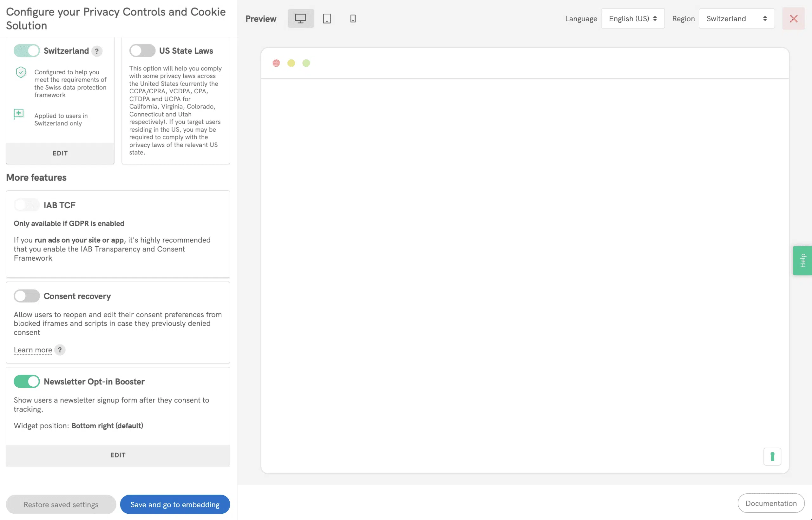Enable the US State Laws toggle
Image resolution: width=812 pixels, height=520 pixels.
[x=142, y=51]
